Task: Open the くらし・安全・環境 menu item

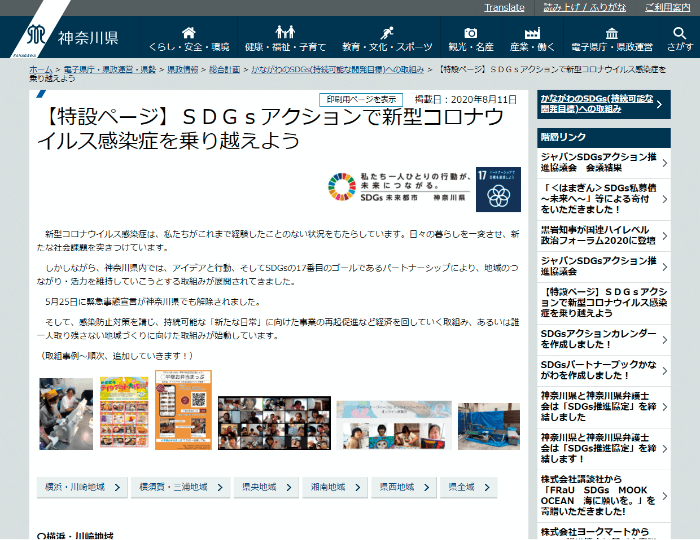Action: 189,47
